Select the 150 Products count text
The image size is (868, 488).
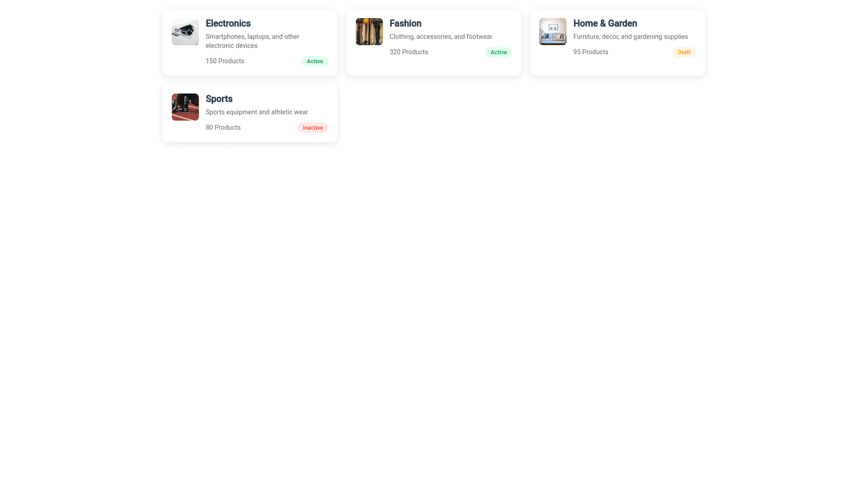225,61
